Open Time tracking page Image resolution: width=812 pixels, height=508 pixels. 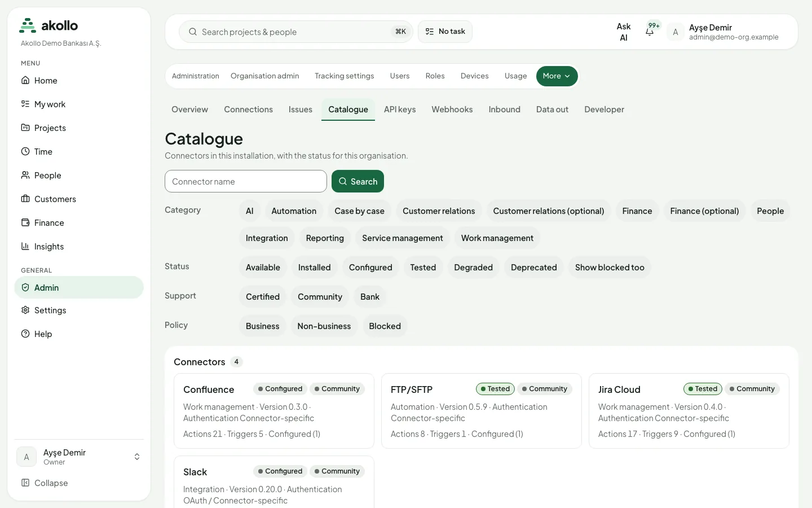(79, 152)
